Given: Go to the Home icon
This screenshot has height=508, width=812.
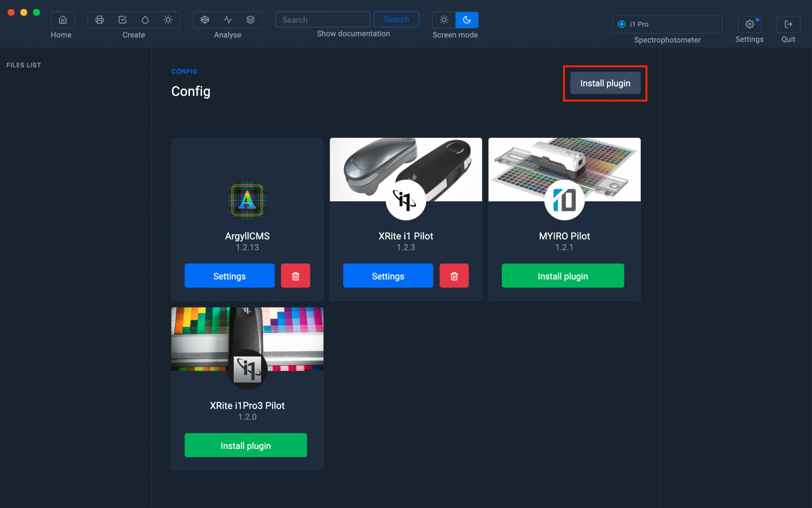Looking at the screenshot, I should coord(63,20).
